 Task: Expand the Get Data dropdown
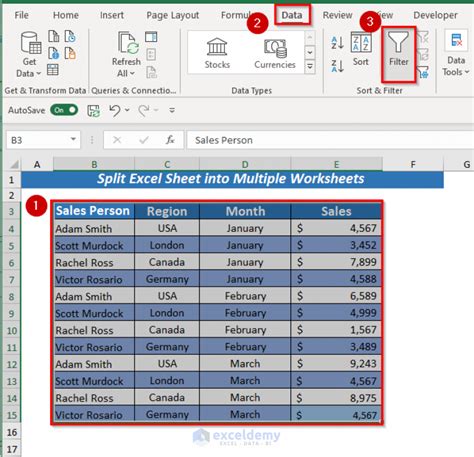point(29,55)
